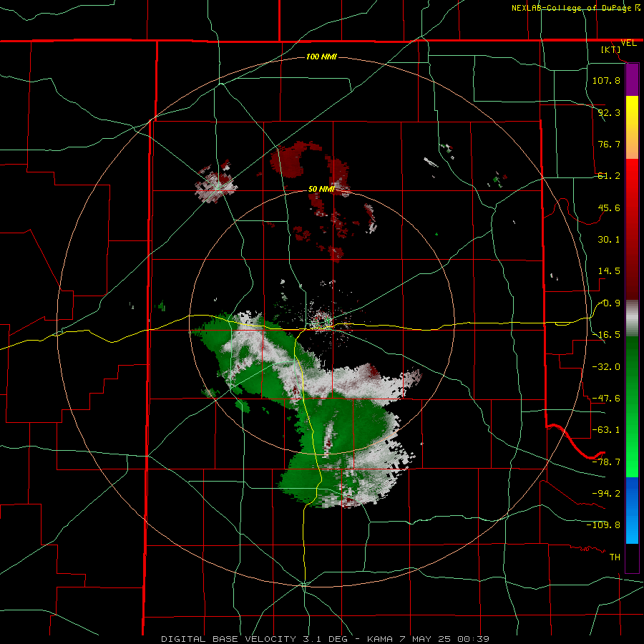
Task: Click the 100 NMI range ring label
Action: 321,57
